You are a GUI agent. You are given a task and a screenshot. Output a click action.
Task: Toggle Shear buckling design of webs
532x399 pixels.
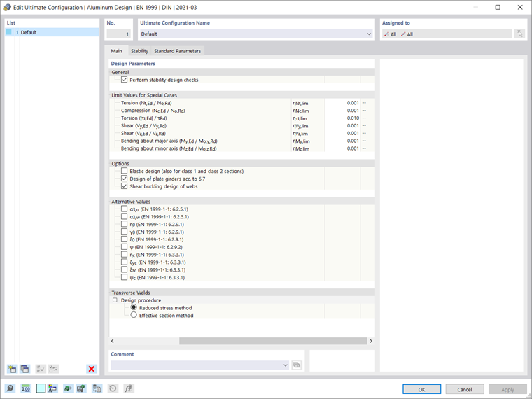[124, 186]
